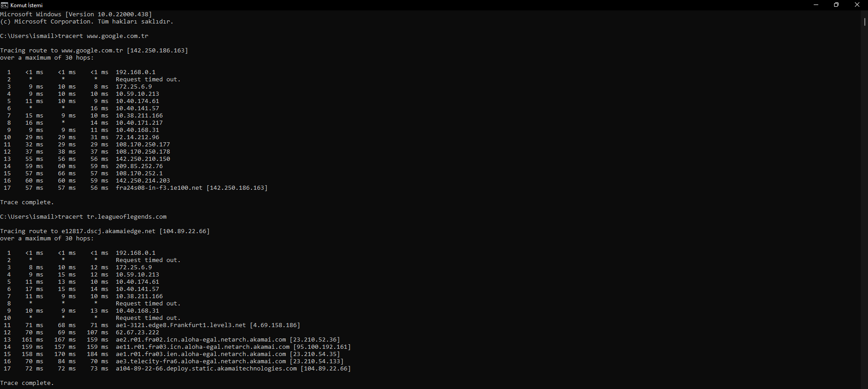Viewport: 868px width, 389px height.
Task: Click the a104-89-22-66.deploy.static.akamaitechnologies.com hostname
Action: click(206, 369)
